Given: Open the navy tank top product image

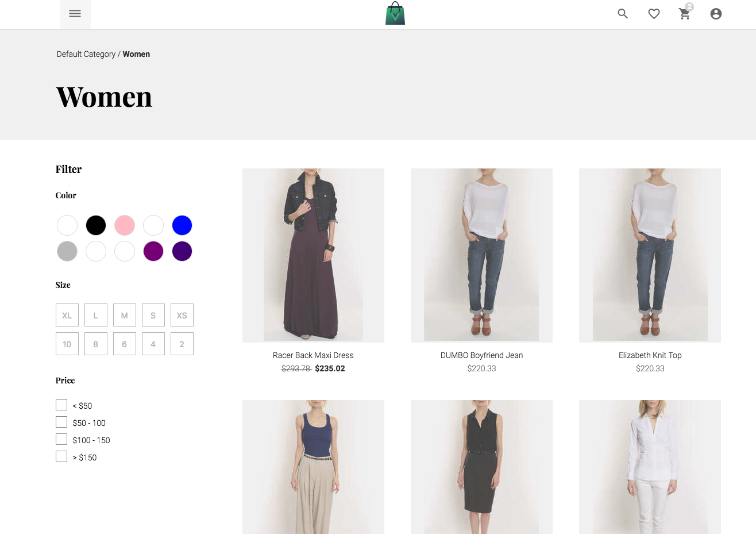Looking at the screenshot, I should 313,467.
